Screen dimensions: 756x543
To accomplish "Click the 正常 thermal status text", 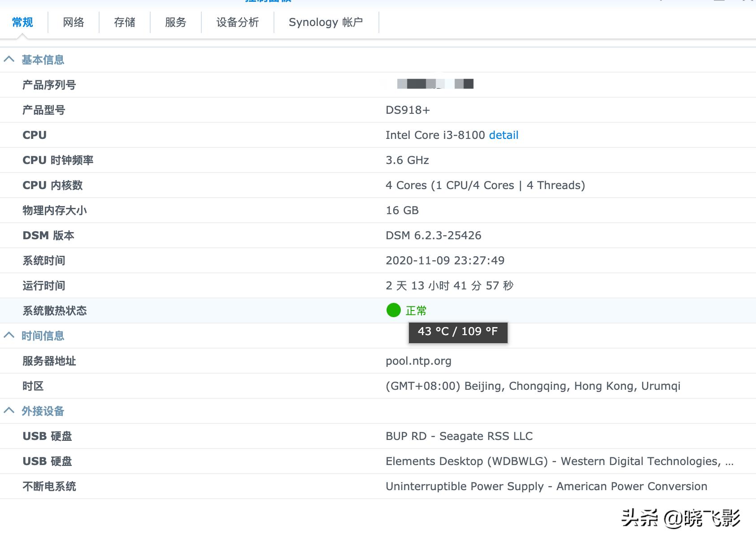I will pos(416,311).
